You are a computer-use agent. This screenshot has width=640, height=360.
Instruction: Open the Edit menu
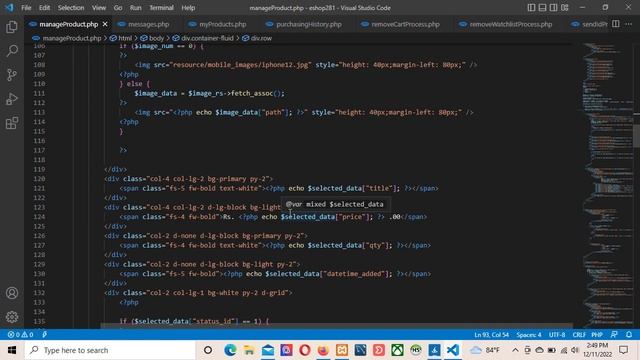[x=44, y=8]
